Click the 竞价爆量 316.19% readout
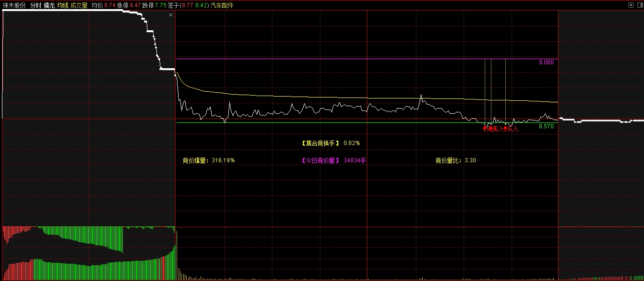The width and height of the screenshot is (644, 281). coord(208,160)
